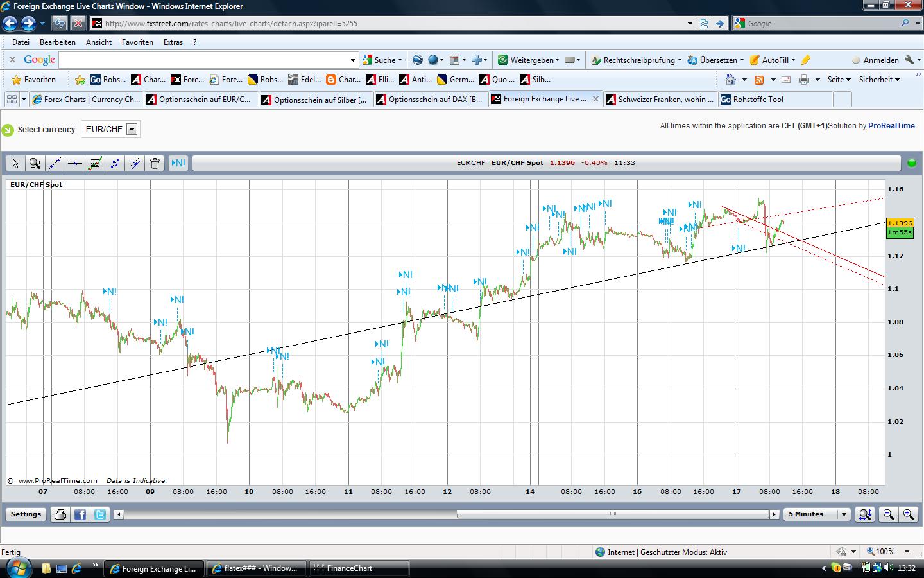
Task: Open the Extras menu
Action: 173,42
